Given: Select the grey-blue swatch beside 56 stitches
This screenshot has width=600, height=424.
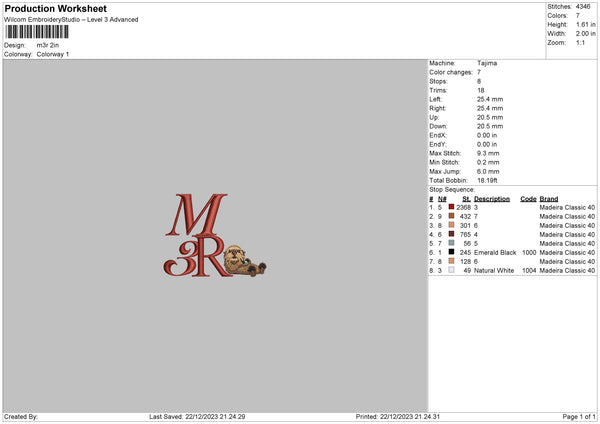Looking at the screenshot, I should coord(451,243).
